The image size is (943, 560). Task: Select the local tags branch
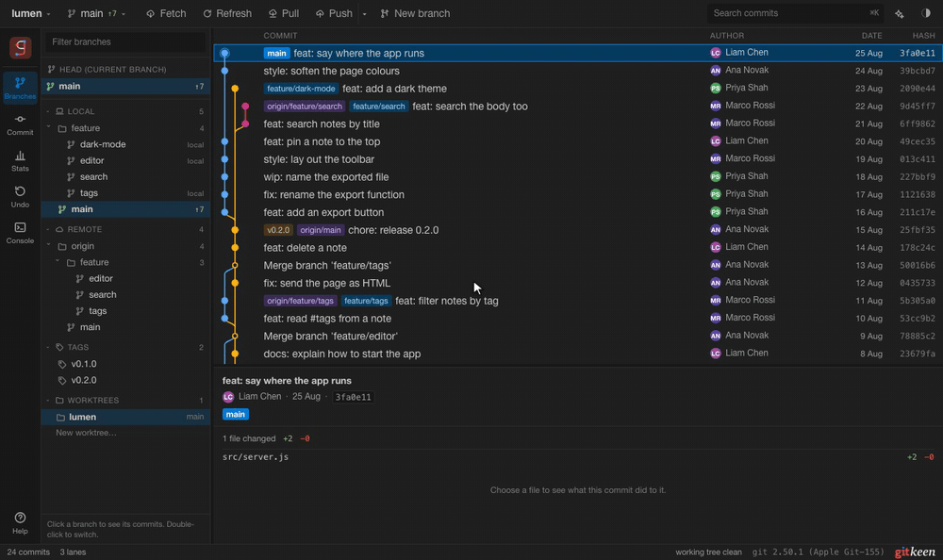click(x=125, y=193)
